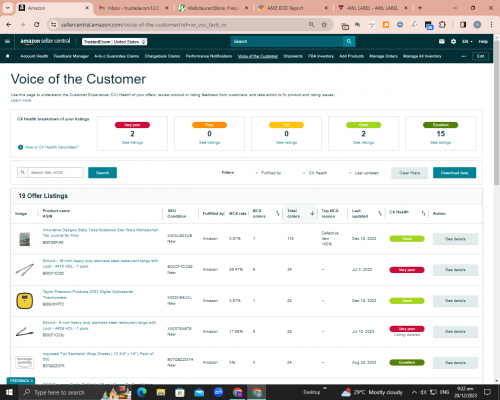500x400 pixels.
Task: Open the Insulated Foil Sandwich Wrap Sheets listing
Action: 98,356
